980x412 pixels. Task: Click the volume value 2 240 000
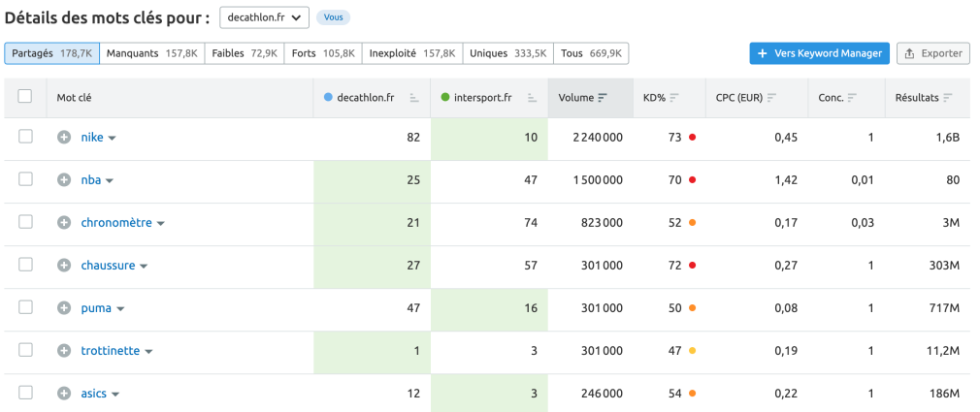(598, 138)
